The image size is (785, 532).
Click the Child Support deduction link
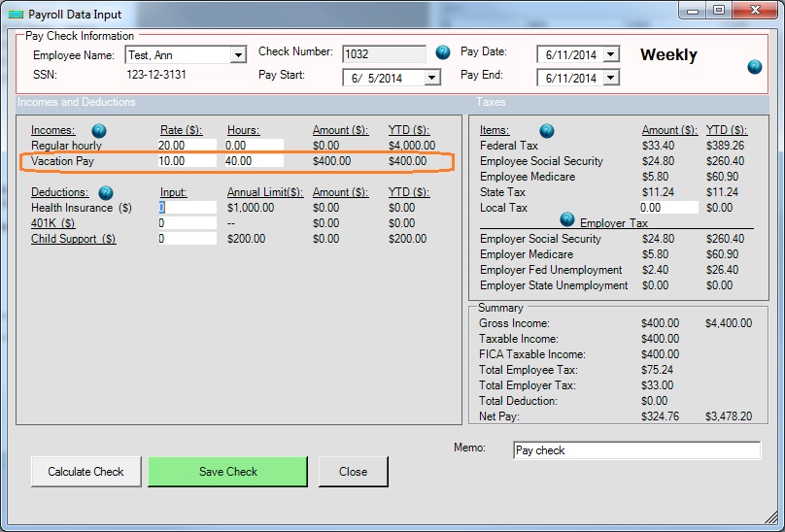(73, 239)
